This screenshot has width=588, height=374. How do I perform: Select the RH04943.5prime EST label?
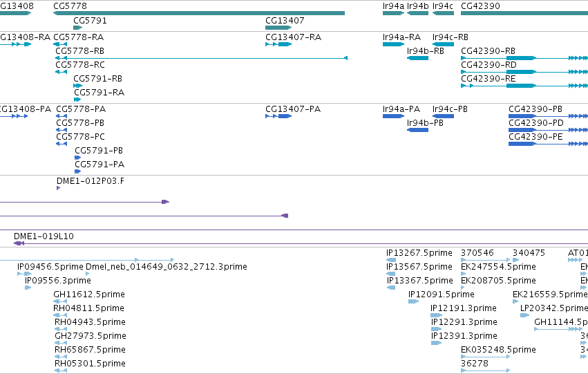pos(90,322)
